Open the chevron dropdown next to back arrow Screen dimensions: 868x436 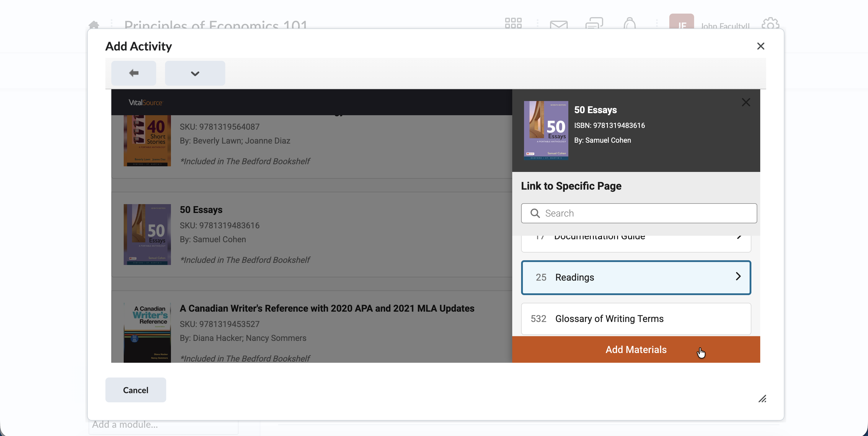click(x=195, y=73)
